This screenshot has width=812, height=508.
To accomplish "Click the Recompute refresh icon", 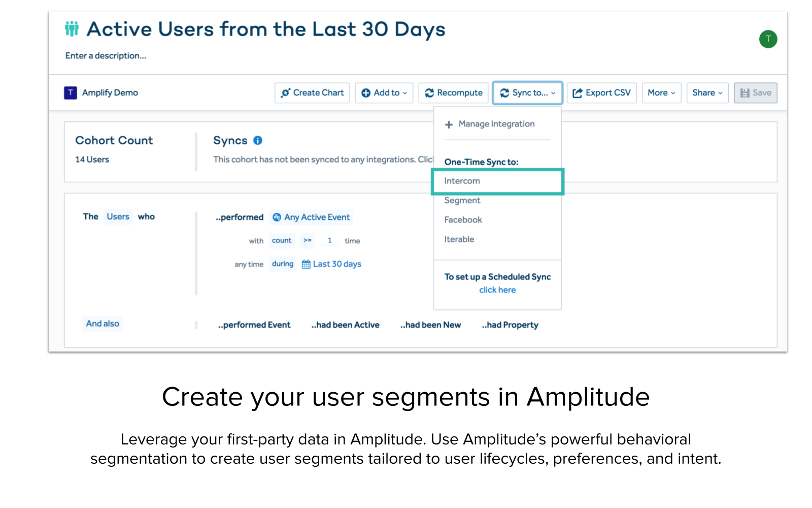I will coord(430,92).
